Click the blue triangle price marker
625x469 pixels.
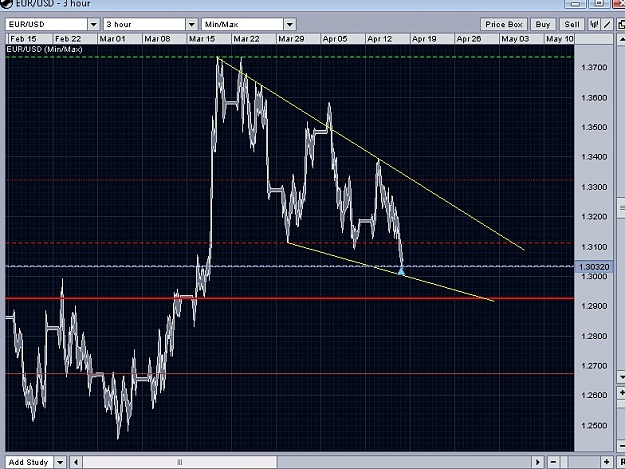tap(401, 271)
